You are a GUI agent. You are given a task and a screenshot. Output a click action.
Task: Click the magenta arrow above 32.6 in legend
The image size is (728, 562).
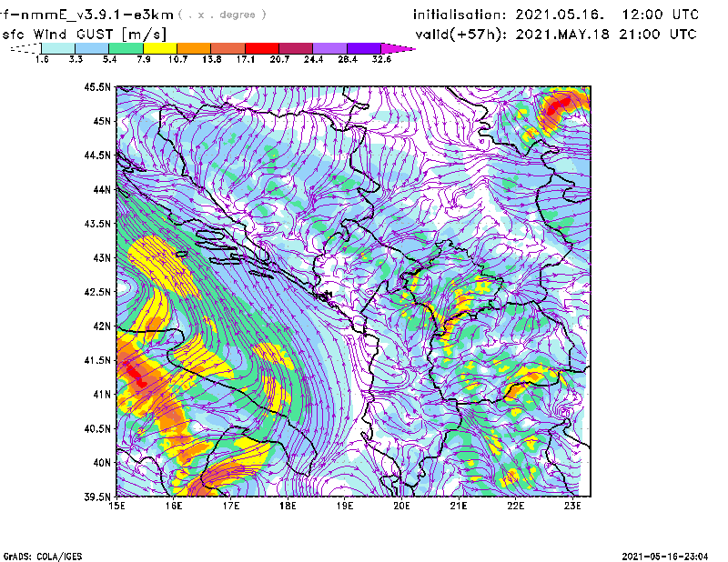398,48
